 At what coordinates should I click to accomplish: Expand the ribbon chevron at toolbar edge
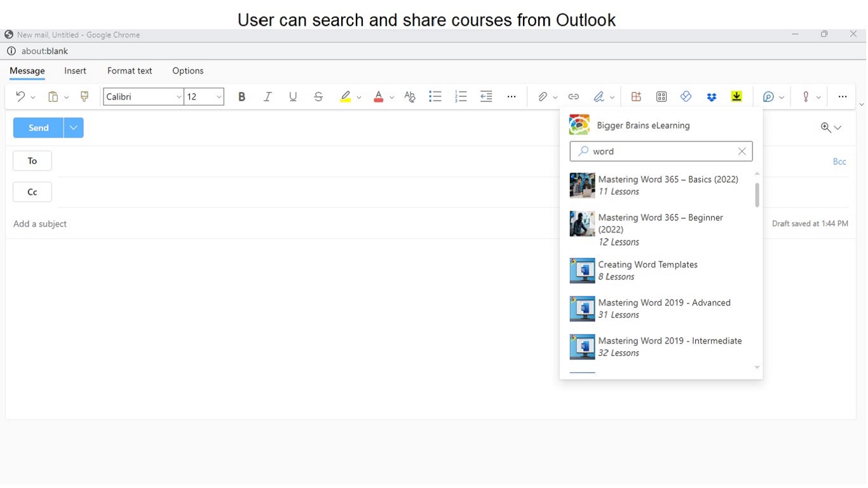click(x=862, y=104)
